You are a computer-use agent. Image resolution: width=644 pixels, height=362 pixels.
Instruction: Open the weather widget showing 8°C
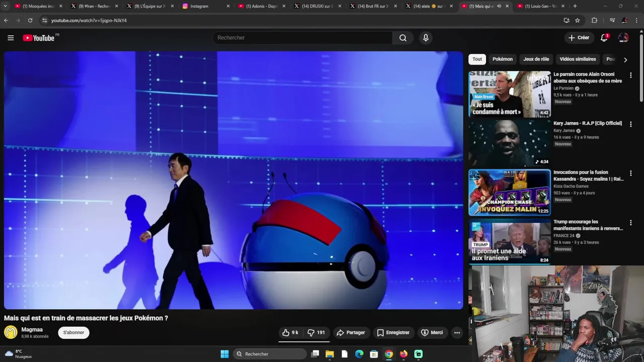coord(18,354)
